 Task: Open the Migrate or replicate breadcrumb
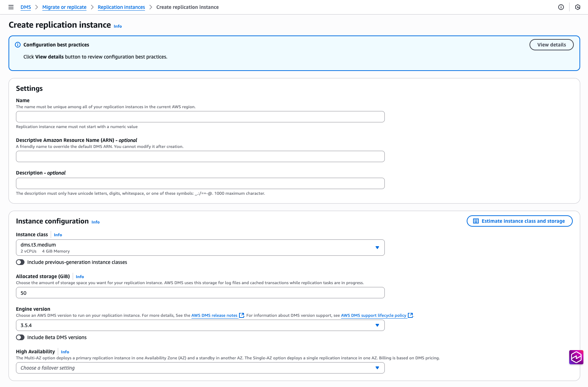[x=64, y=7]
